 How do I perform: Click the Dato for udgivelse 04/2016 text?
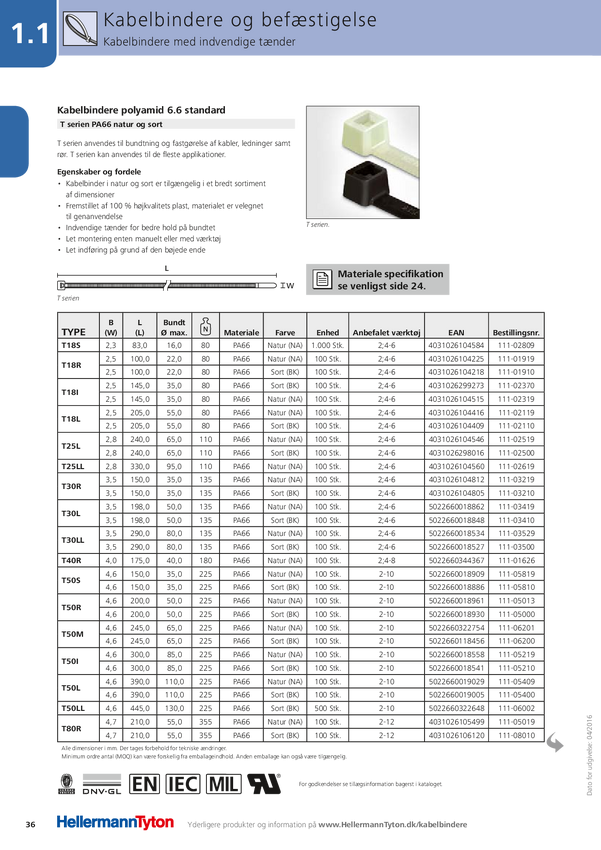tap(590, 755)
